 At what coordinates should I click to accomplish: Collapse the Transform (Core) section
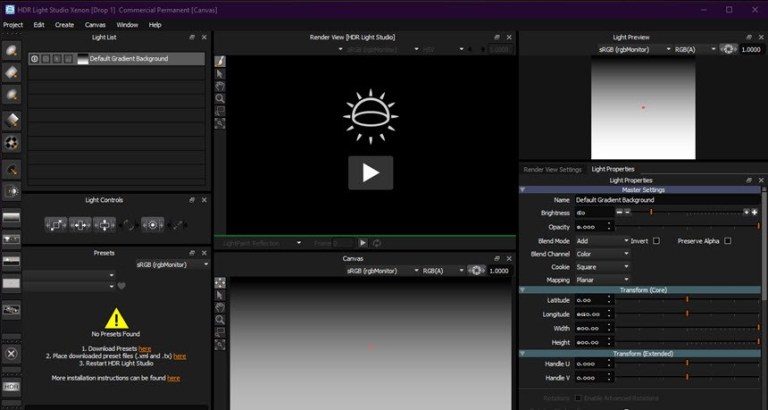tap(522, 290)
